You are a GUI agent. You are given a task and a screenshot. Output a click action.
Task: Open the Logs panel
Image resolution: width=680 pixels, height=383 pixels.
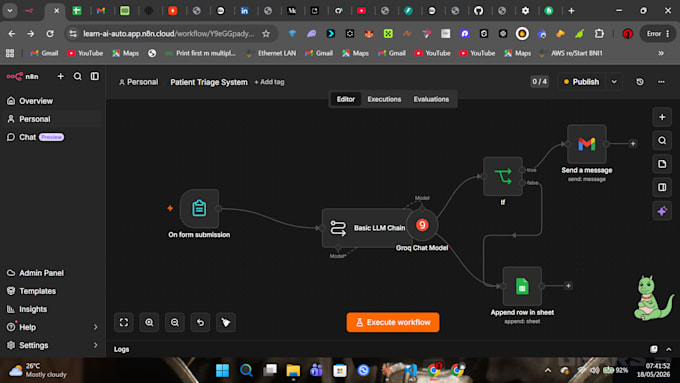pyautogui.click(x=121, y=349)
